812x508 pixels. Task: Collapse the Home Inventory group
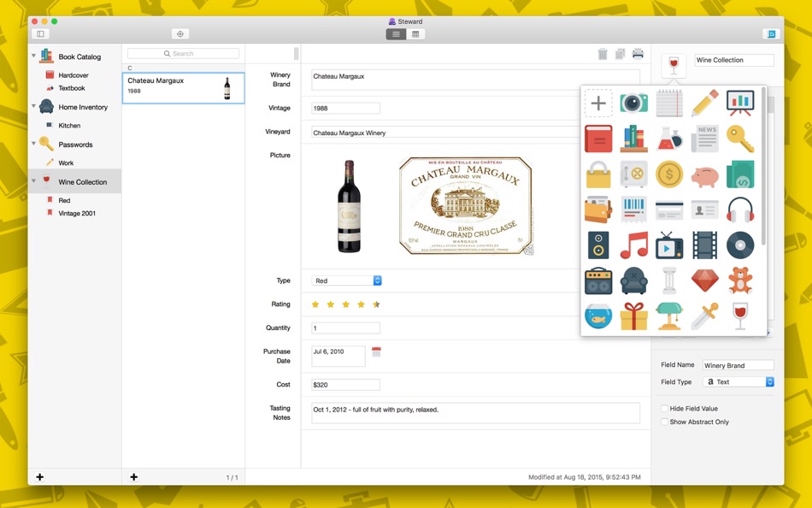[33, 106]
